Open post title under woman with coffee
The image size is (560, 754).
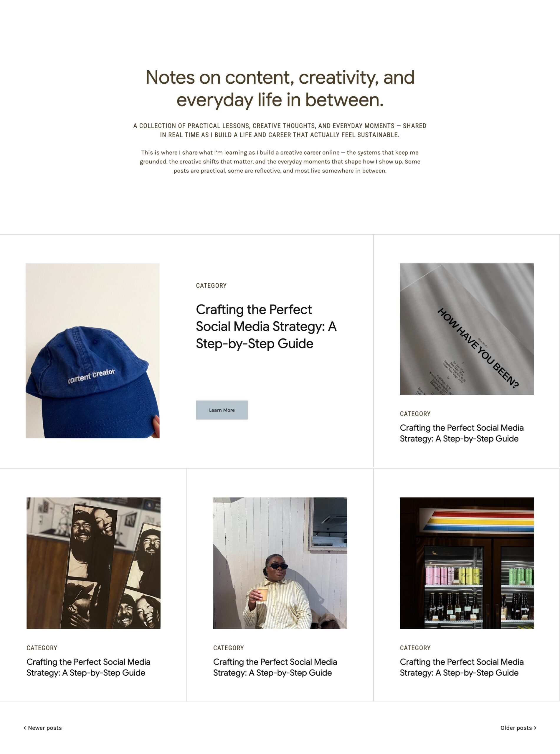click(x=275, y=667)
